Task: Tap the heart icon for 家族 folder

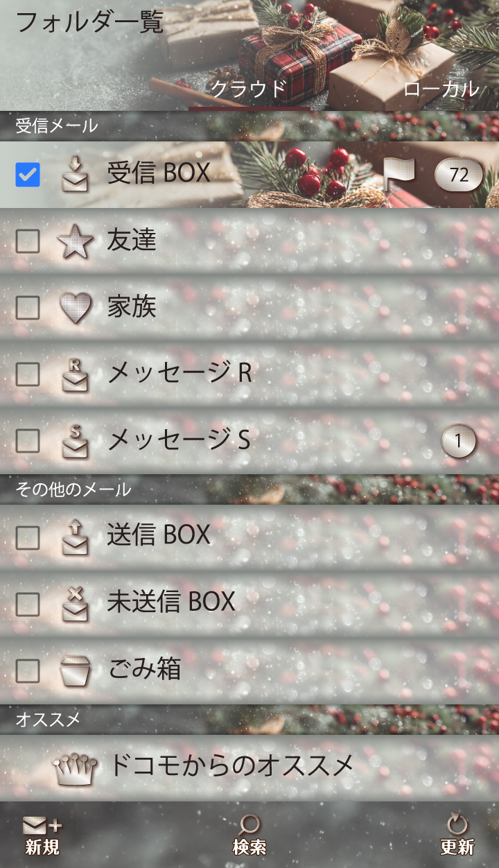Action: (x=75, y=308)
